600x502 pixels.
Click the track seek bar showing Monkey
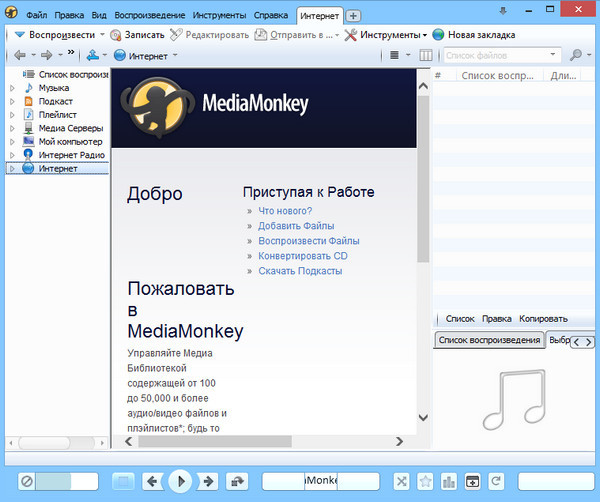(321, 481)
